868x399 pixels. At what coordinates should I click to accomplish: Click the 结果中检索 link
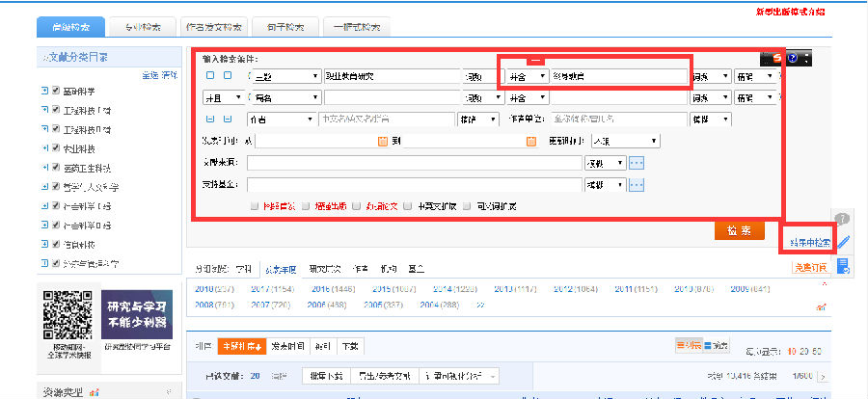click(x=810, y=243)
